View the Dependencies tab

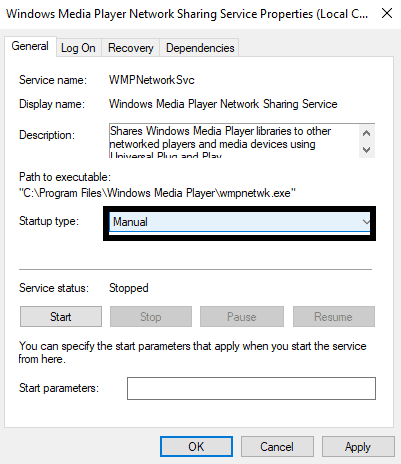coord(200,48)
